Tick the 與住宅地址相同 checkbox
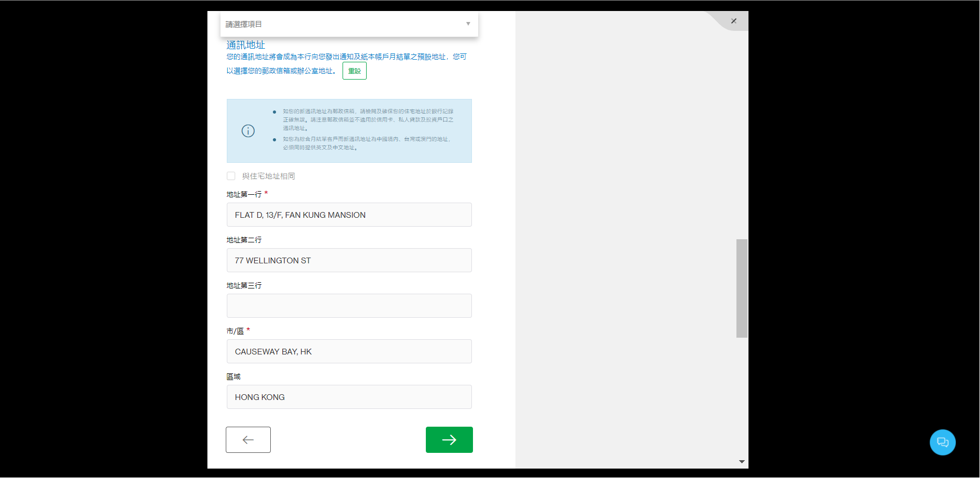This screenshot has height=478, width=980. click(231, 176)
